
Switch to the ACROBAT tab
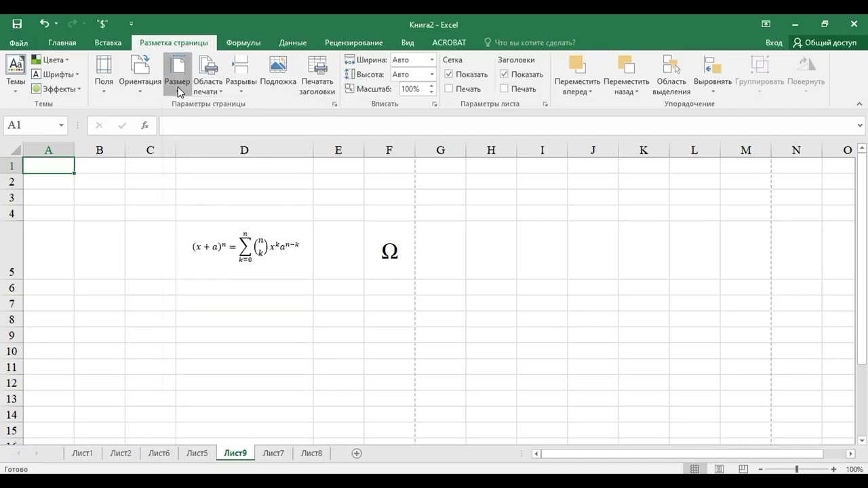coord(449,43)
